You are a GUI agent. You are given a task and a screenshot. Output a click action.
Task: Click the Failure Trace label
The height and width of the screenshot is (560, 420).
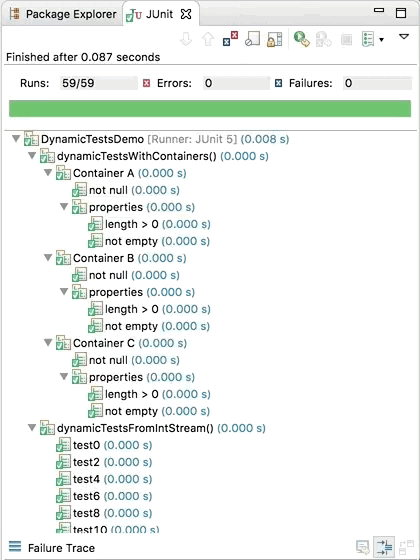(61, 548)
